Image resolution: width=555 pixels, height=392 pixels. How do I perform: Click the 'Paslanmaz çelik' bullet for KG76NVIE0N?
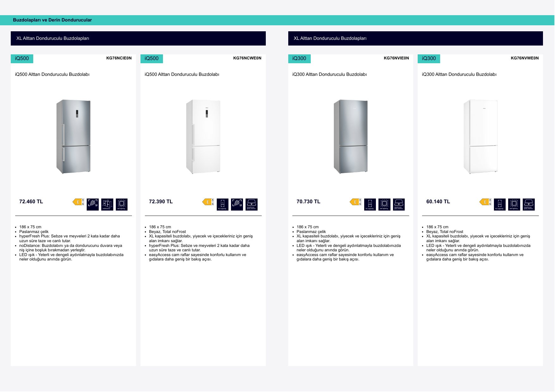point(311,232)
